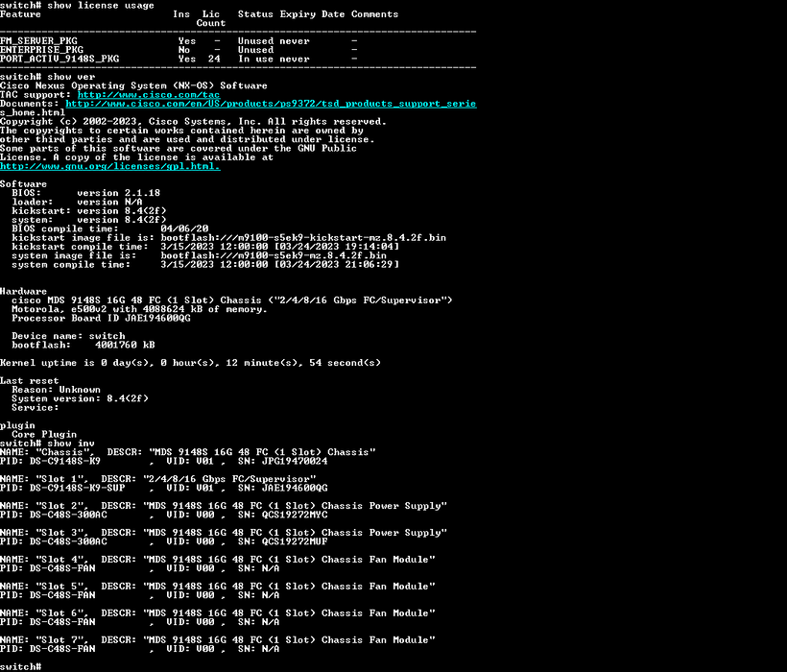
Task: Select serial number QCS19272MYC
Action: 294,515
